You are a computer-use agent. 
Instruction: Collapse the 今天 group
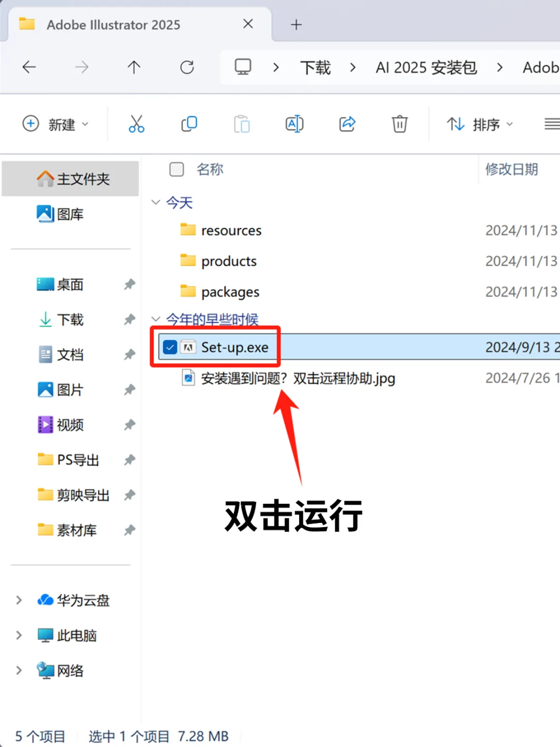156,202
